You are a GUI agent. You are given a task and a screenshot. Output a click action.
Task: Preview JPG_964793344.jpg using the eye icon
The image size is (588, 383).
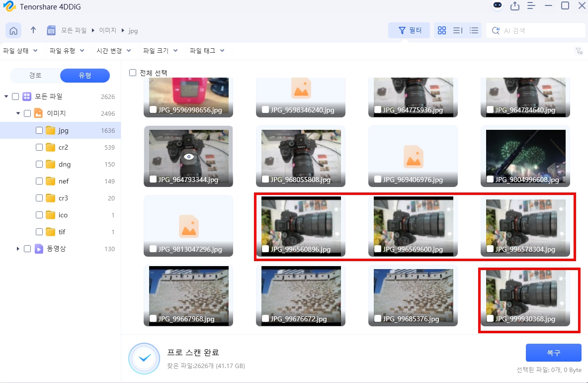pyautogui.click(x=188, y=157)
